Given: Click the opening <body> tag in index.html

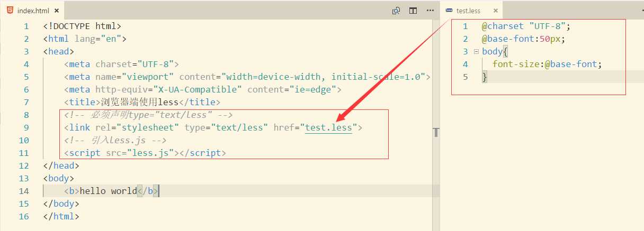Looking at the screenshot, I should (x=58, y=178).
